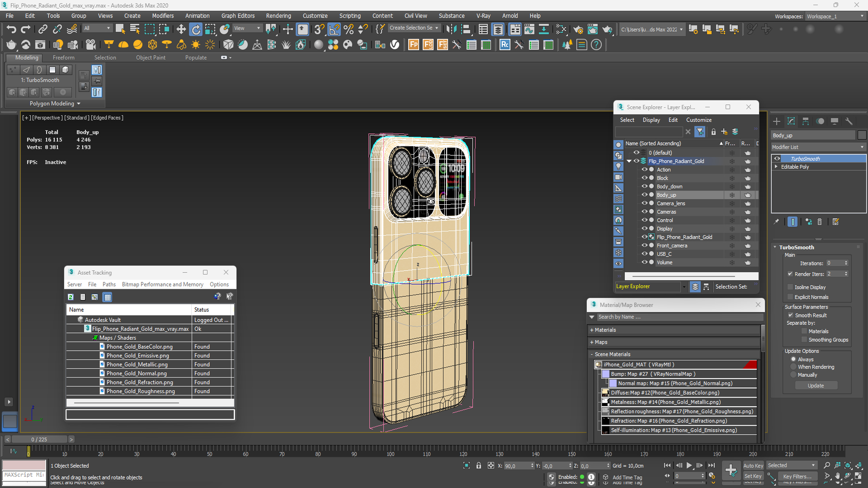The height and width of the screenshot is (488, 868).
Task: Click the Play Animation button
Action: click(x=689, y=465)
